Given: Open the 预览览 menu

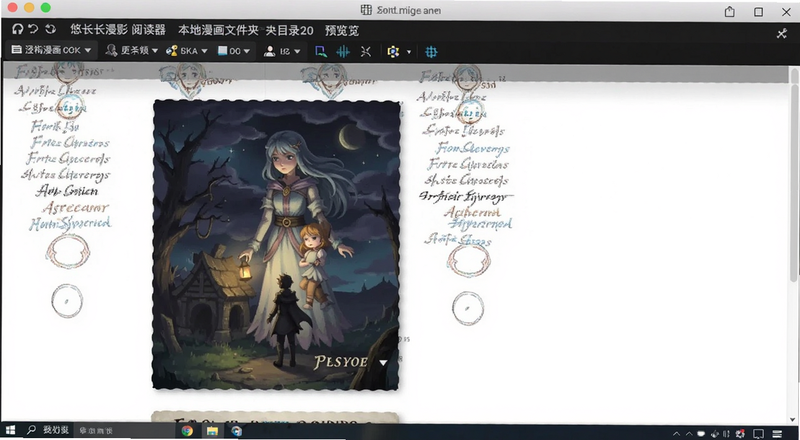Looking at the screenshot, I should tap(342, 30).
